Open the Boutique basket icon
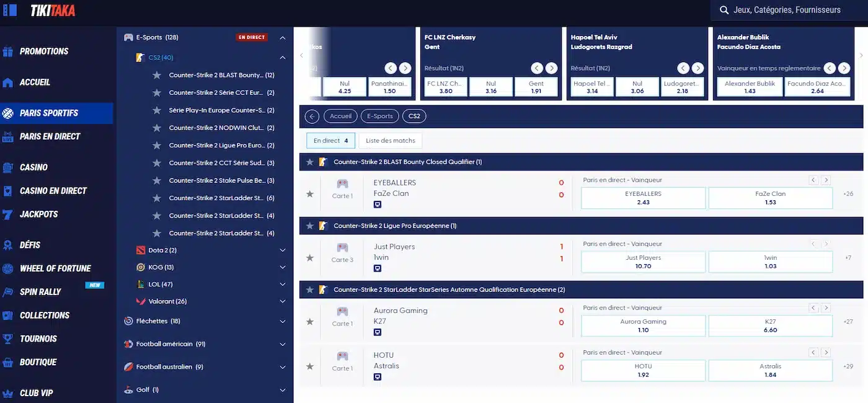868x403 pixels. tap(7, 363)
